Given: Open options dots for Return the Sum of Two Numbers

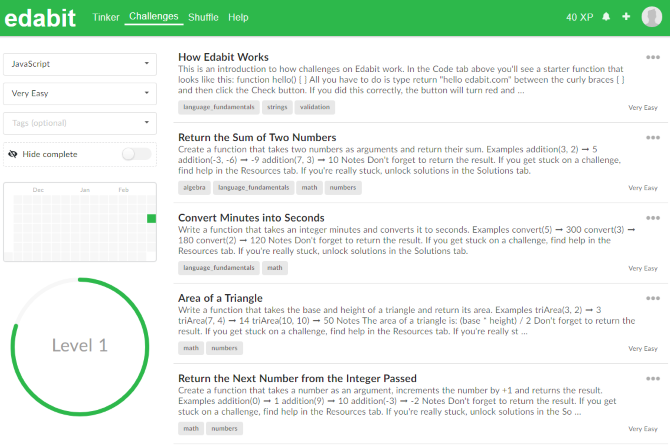Looking at the screenshot, I should [x=653, y=138].
